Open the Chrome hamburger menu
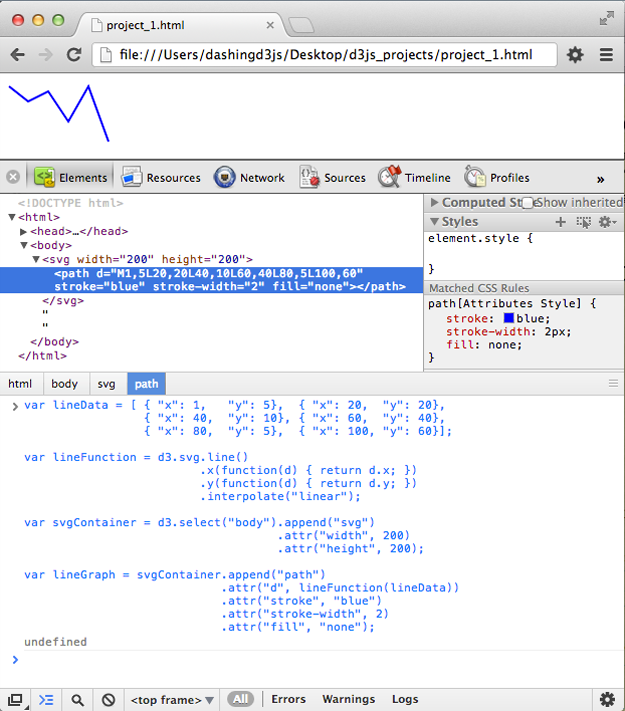 (606, 55)
